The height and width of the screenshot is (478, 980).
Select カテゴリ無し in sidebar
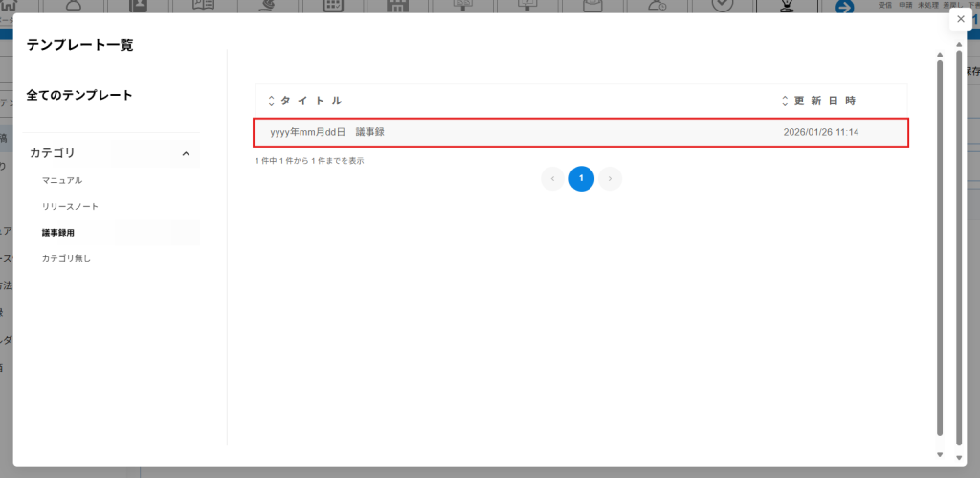click(66, 259)
